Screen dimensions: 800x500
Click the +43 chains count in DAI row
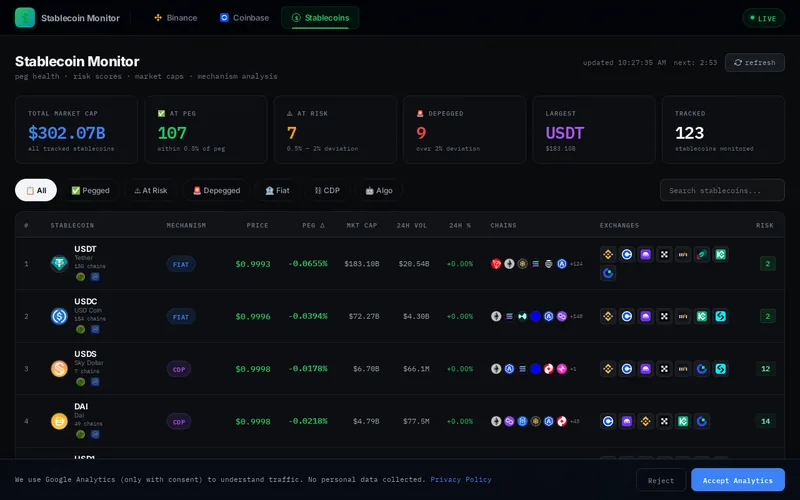click(574, 421)
